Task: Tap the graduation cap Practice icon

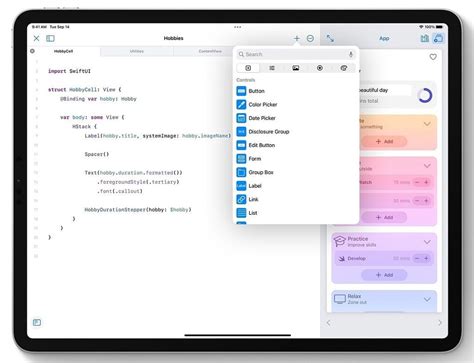Action: pos(340,241)
